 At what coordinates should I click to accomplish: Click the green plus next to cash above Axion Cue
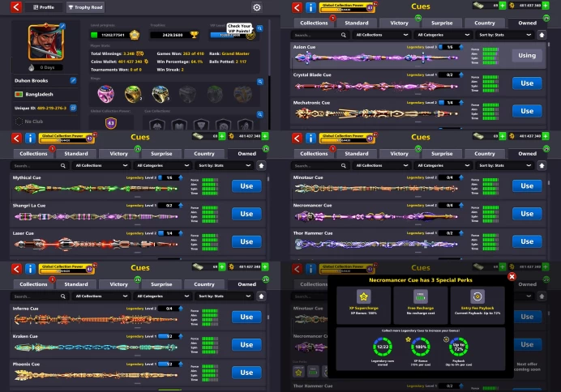coord(503,6)
